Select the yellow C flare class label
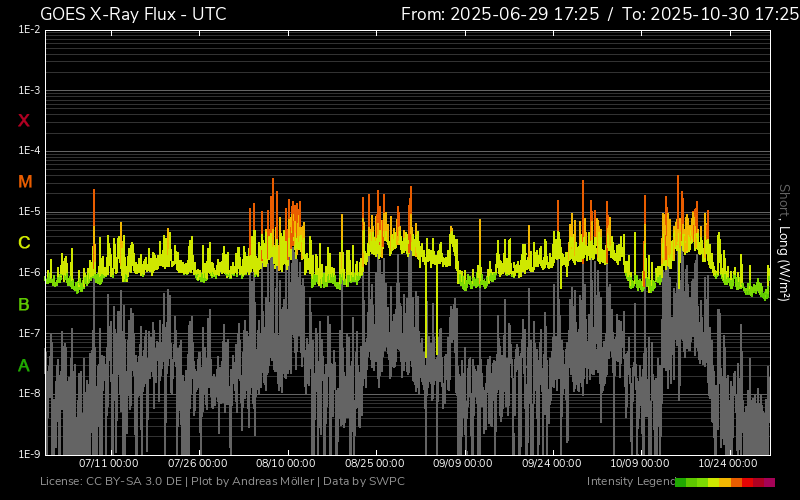This screenshot has height=500, width=800. [x=24, y=243]
